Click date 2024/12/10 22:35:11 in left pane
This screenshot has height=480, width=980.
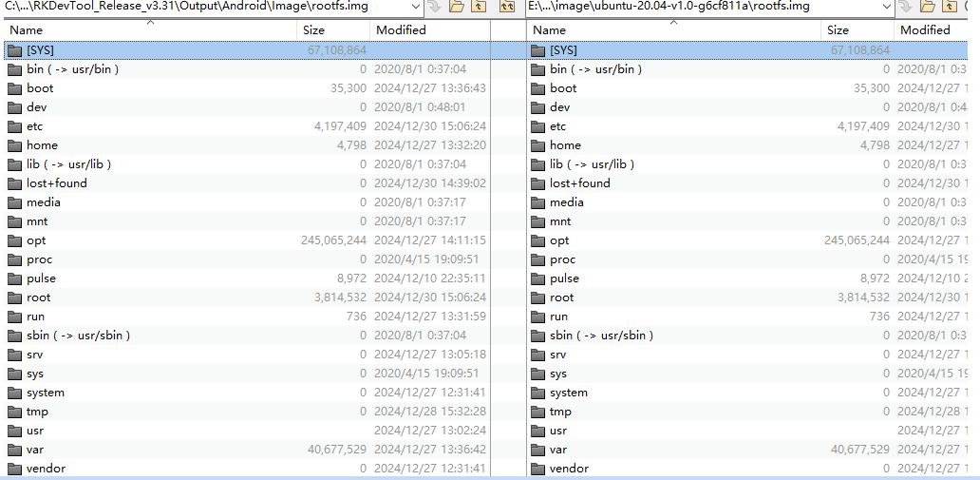[x=430, y=278]
